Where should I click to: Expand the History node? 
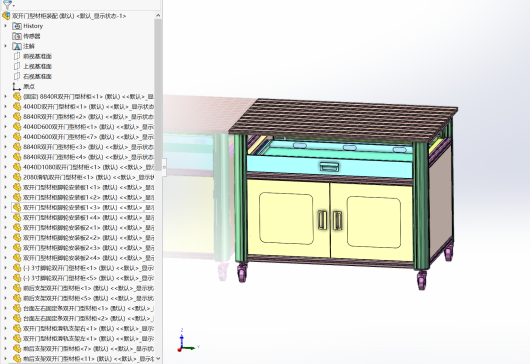pos(5,26)
